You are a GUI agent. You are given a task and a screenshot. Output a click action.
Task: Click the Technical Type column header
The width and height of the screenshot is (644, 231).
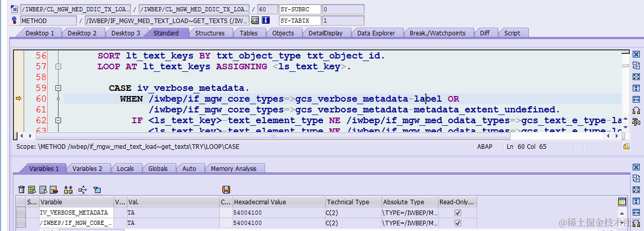point(354,202)
